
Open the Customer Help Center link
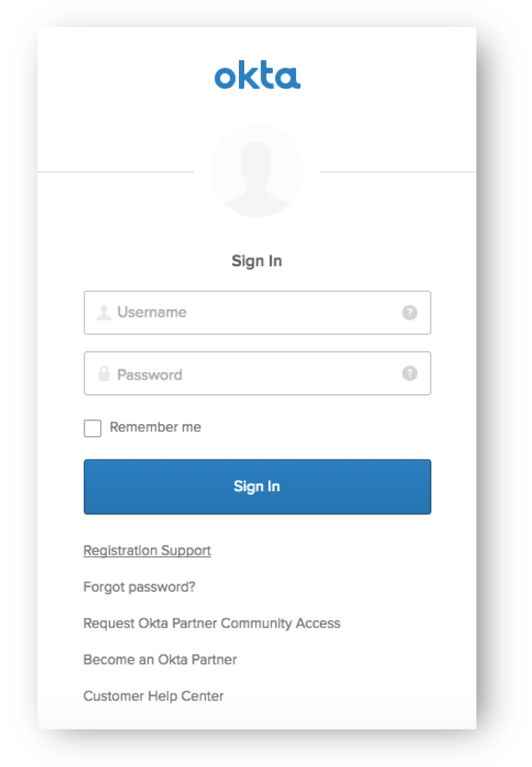tap(153, 696)
